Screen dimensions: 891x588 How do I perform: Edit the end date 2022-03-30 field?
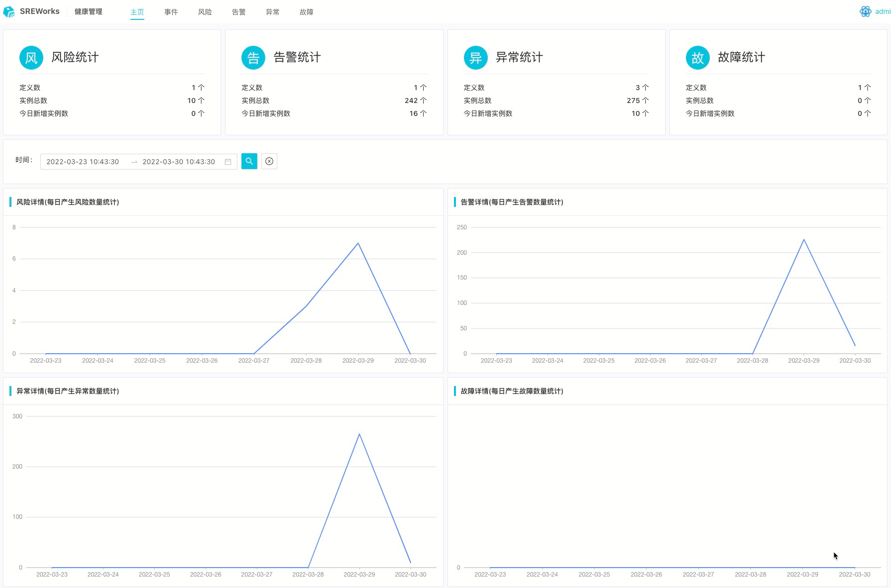(179, 162)
